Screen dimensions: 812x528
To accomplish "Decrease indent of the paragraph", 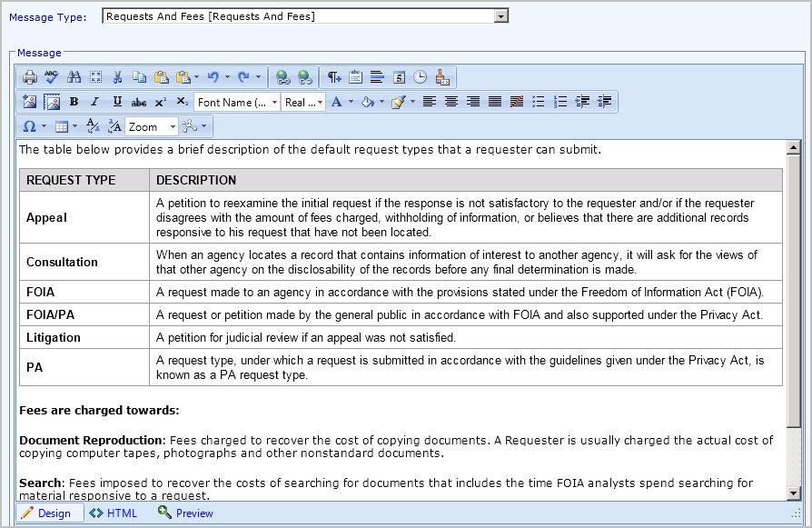I will coord(604,102).
